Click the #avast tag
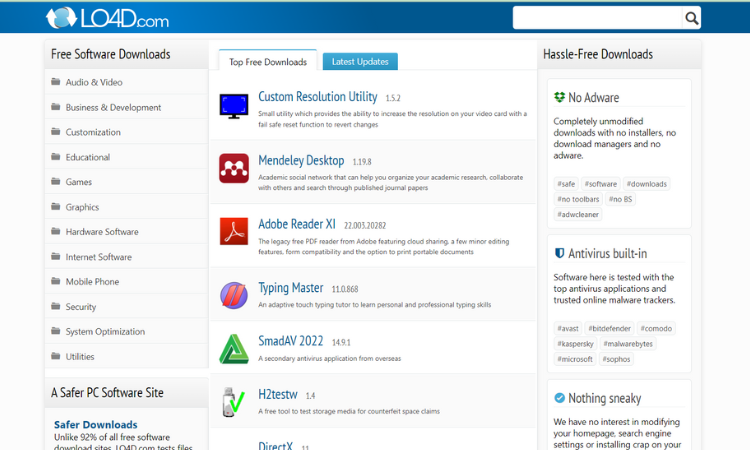Screen dimensions: 750x450 [568, 328]
